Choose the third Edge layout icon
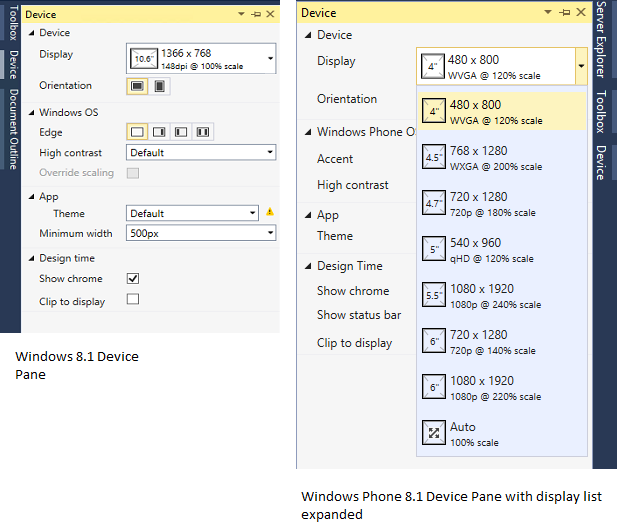This screenshot has width=620, height=527. (181, 132)
